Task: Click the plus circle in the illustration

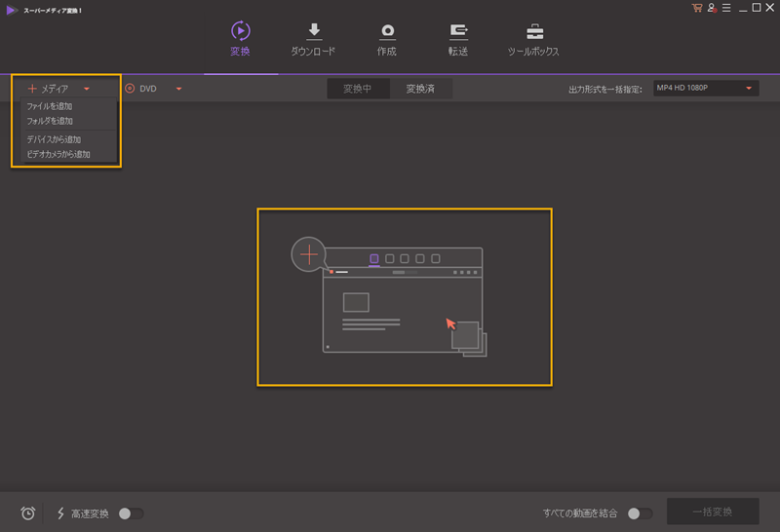Action: point(309,254)
